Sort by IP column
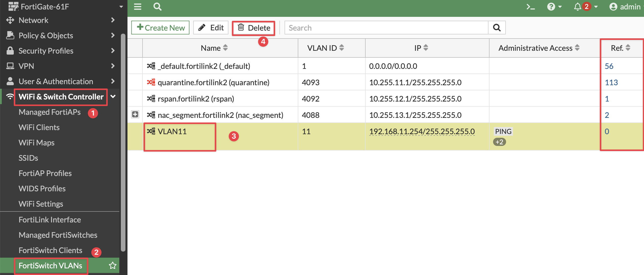This screenshot has width=644, height=275. click(427, 48)
